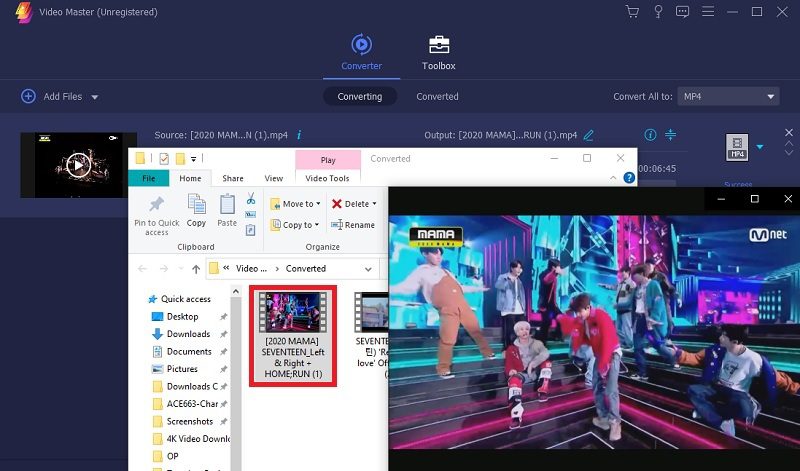Open the output media info icon
The width and height of the screenshot is (800, 471).
tap(650, 135)
